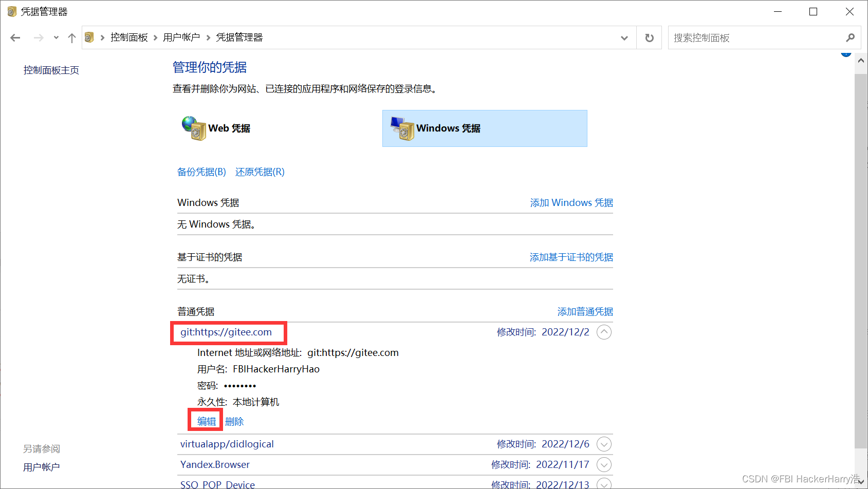The image size is (868, 489).
Task: Collapse the gitee.com credential details
Action: (x=604, y=332)
